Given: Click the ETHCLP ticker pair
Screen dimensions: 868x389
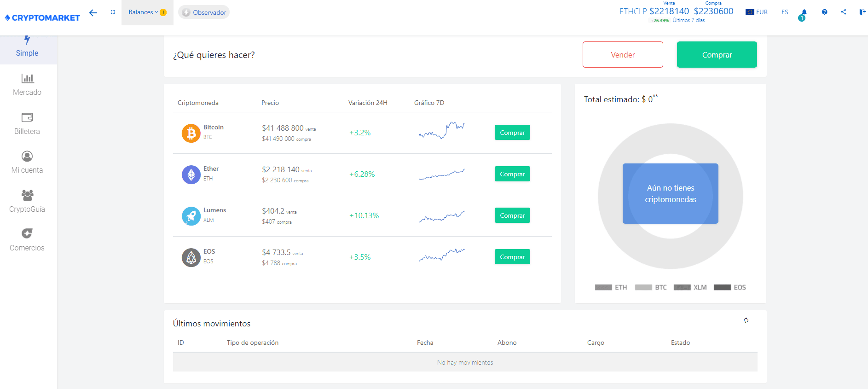Looking at the screenshot, I should (633, 12).
